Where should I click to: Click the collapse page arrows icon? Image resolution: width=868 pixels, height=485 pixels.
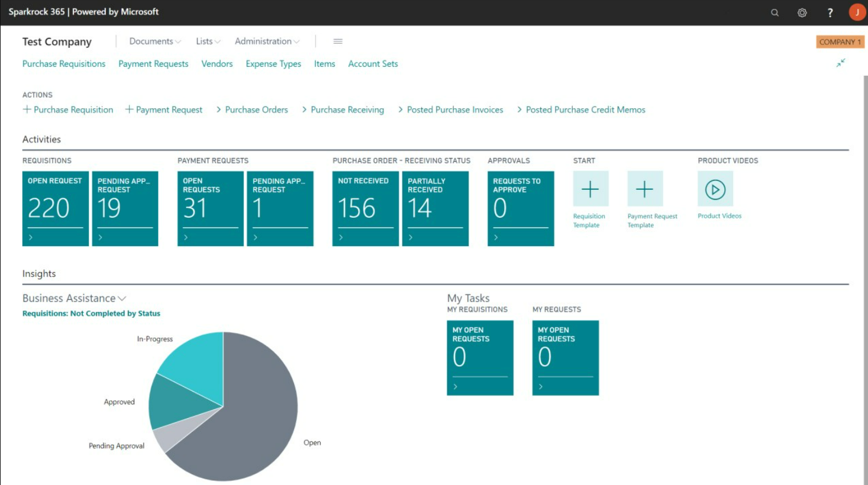tap(841, 63)
